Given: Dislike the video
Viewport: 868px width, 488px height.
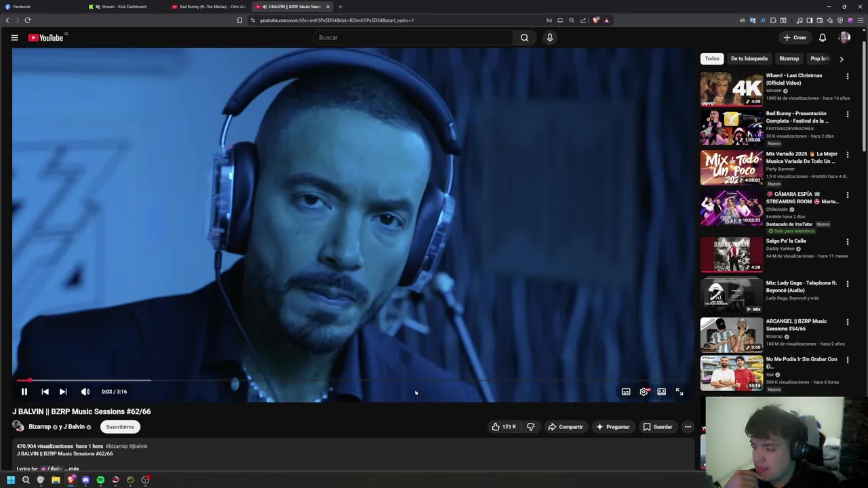Looking at the screenshot, I should point(531,427).
